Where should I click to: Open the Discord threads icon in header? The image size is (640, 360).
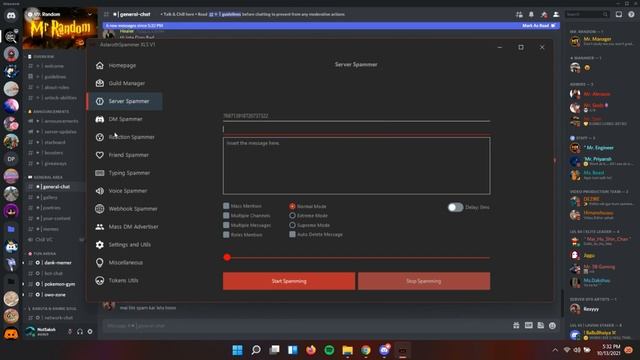point(519,14)
